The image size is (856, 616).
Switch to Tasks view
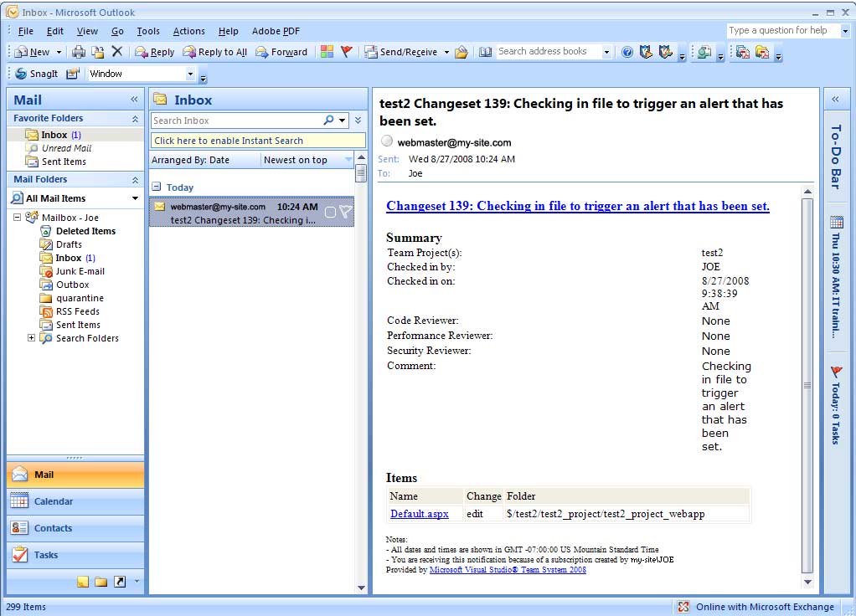tap(75, 555)
